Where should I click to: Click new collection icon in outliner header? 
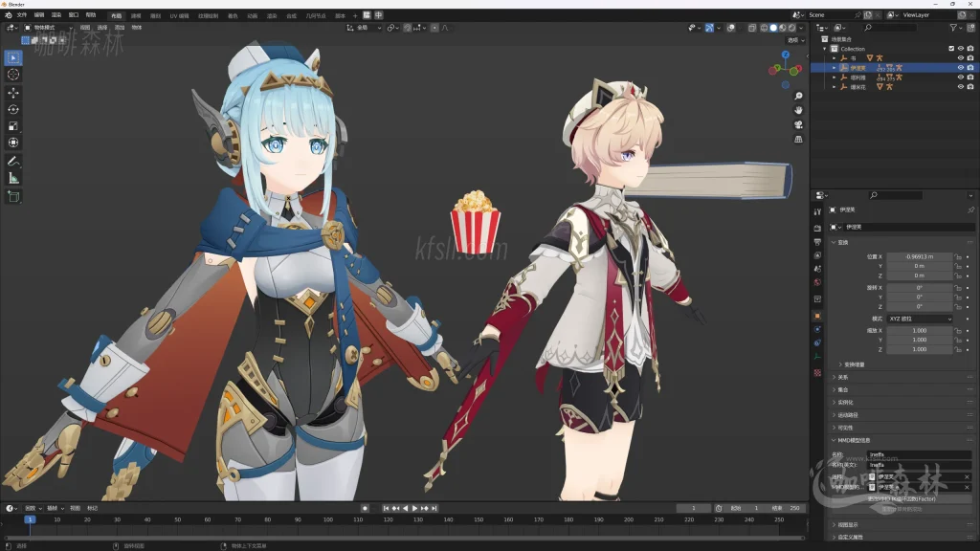[970, 28]
